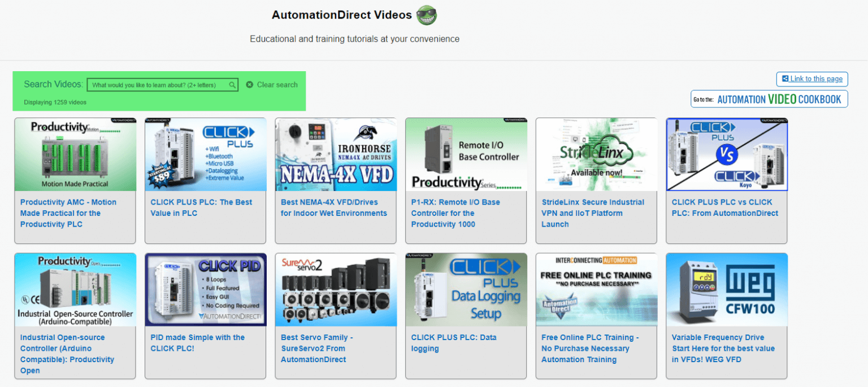Click the CLICK PID thumbnail image
Screen dimensions: 868x387
coord(205,289)
